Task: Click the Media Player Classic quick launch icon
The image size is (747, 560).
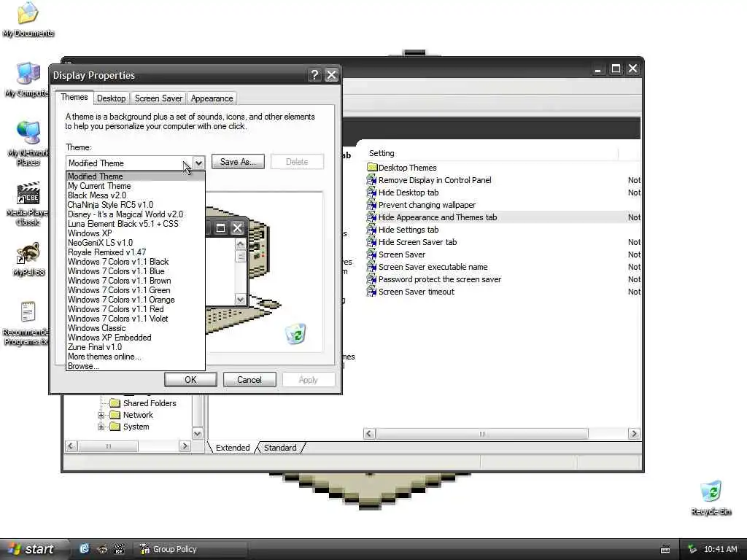Action: pos(119,549)
